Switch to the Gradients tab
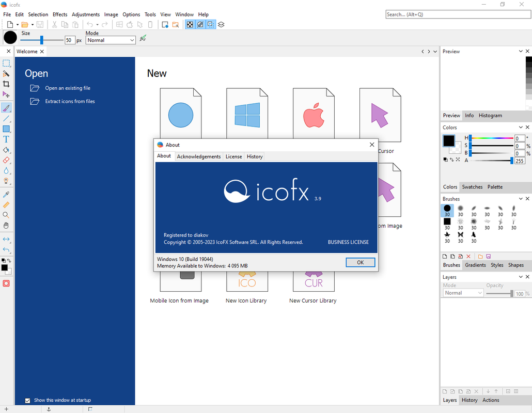 pos(475,265)
